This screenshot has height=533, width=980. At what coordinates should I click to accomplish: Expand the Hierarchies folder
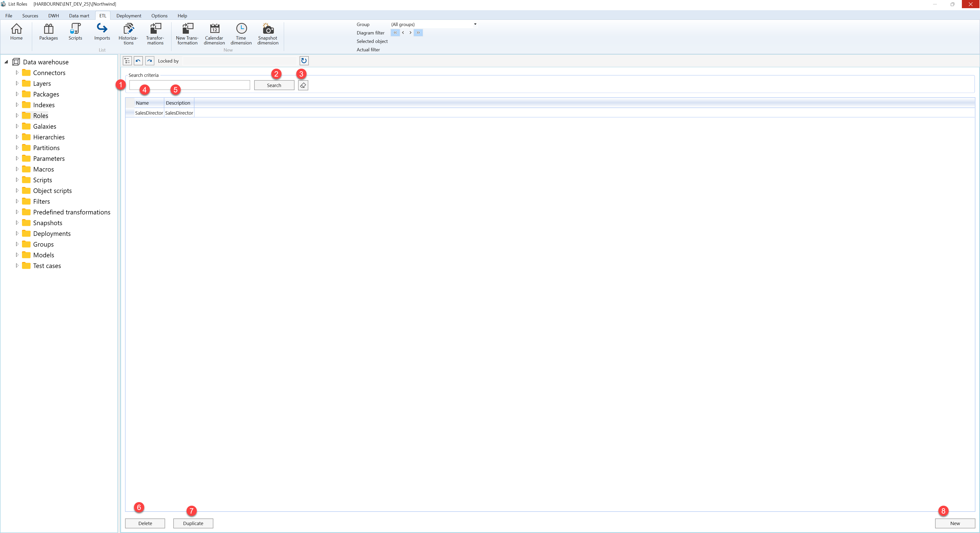tap(17, 137)
